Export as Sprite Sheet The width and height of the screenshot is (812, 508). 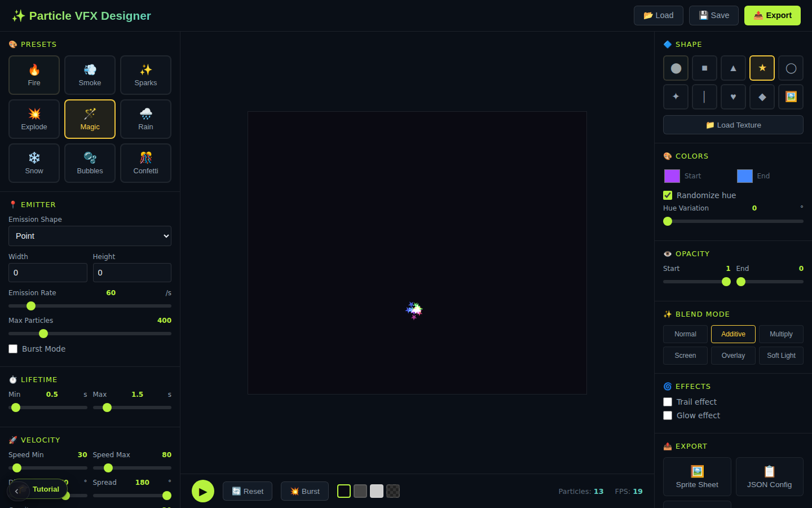pos(697,477)
